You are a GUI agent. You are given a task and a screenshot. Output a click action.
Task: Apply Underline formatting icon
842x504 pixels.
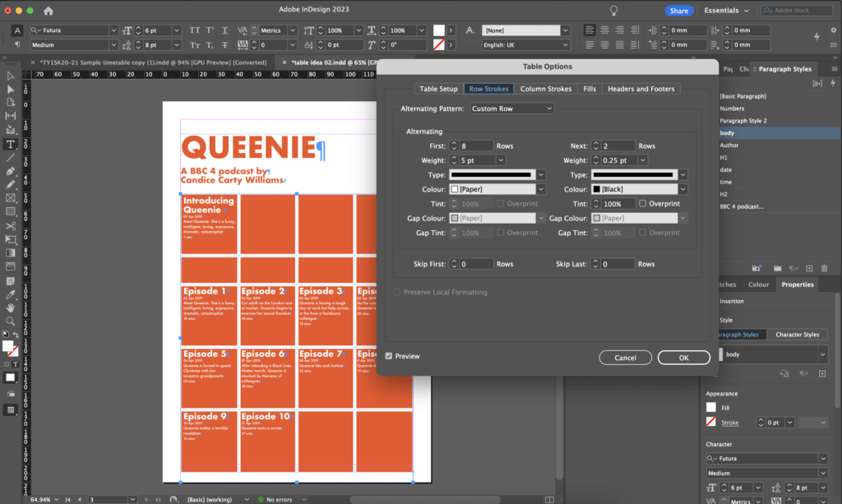(224, 30)
